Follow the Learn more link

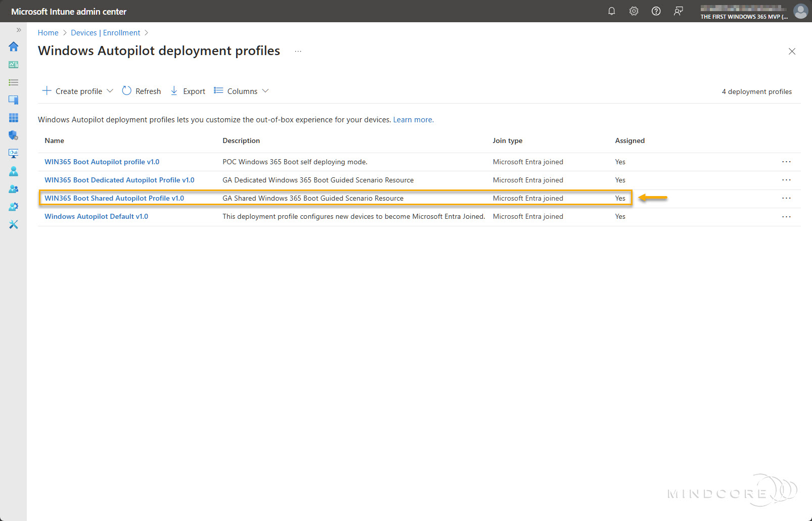tap(413, 120)
